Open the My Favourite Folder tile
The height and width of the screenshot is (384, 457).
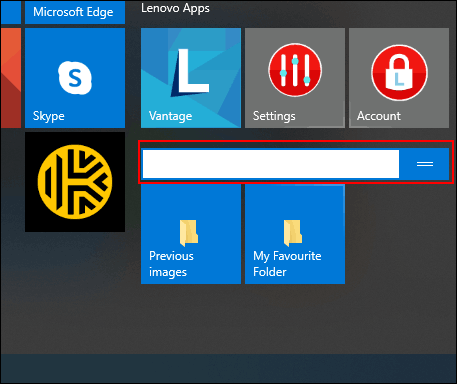295,234
